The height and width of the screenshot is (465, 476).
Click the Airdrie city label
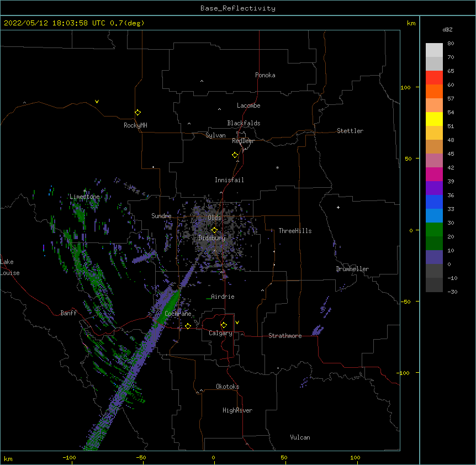[x=223, y=297]
